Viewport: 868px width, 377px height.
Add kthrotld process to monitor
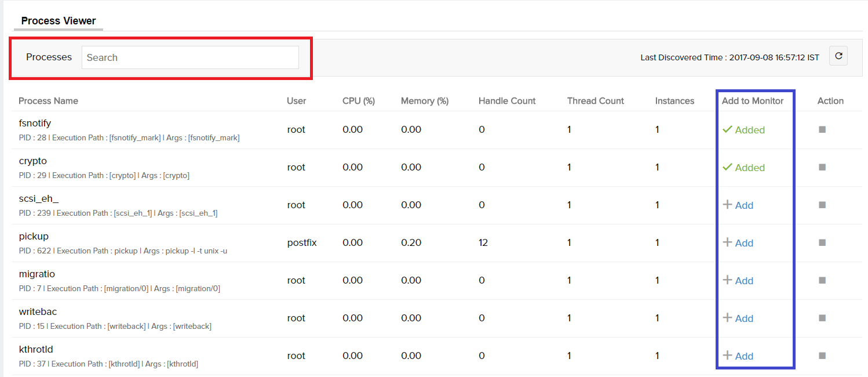(738, 356)
